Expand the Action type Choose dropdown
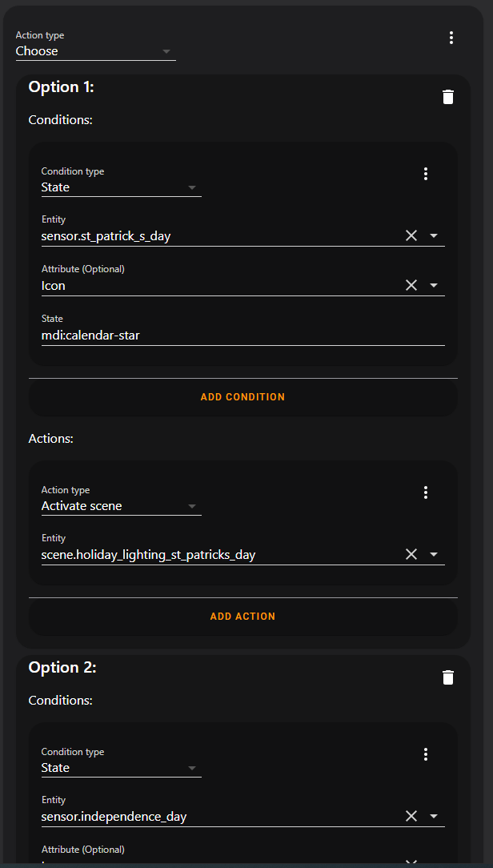Viewport: 493px width, 868px height. pyautogui.click(x=96, y=51)
